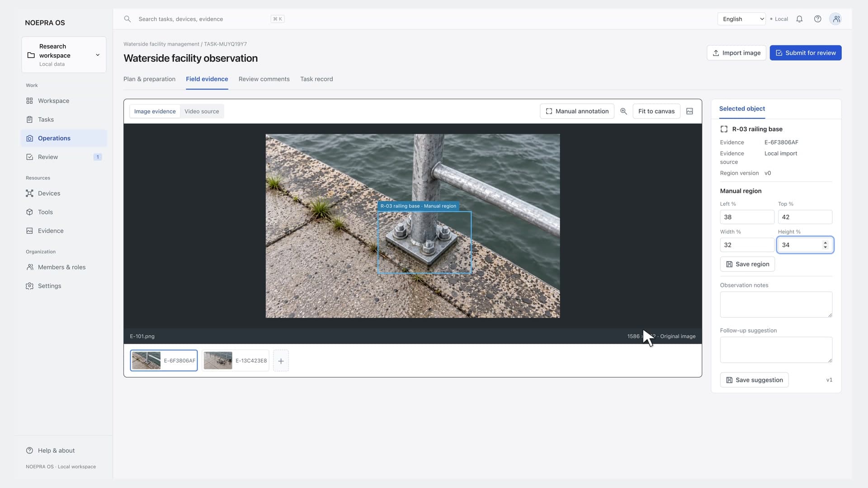
Task: Click the Height % input field
Action: coord(805,245)
